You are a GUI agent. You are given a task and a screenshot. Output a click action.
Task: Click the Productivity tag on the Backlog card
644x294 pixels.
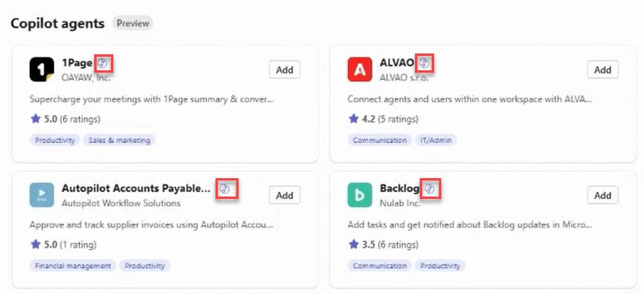click(x=441, y=265)
